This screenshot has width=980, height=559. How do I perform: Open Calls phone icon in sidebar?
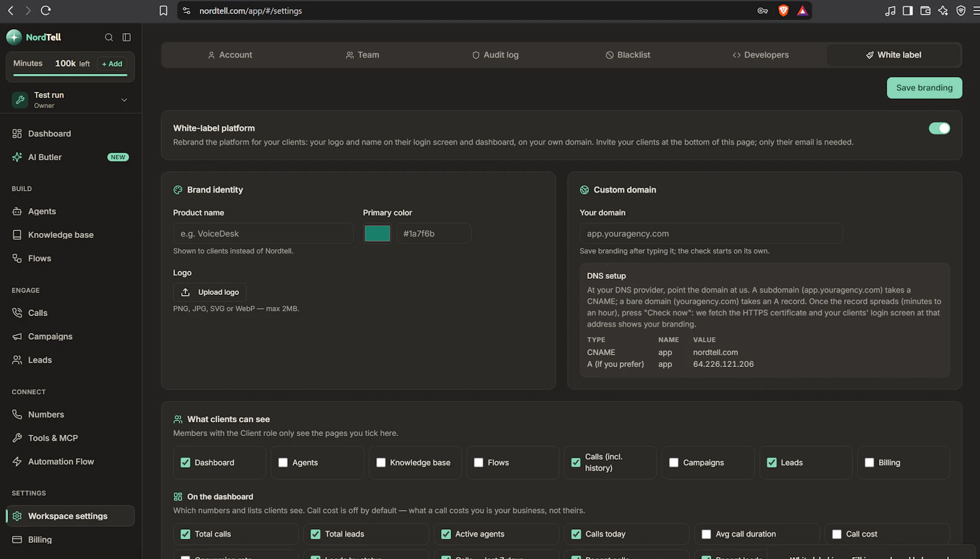[x=17, y=313]
